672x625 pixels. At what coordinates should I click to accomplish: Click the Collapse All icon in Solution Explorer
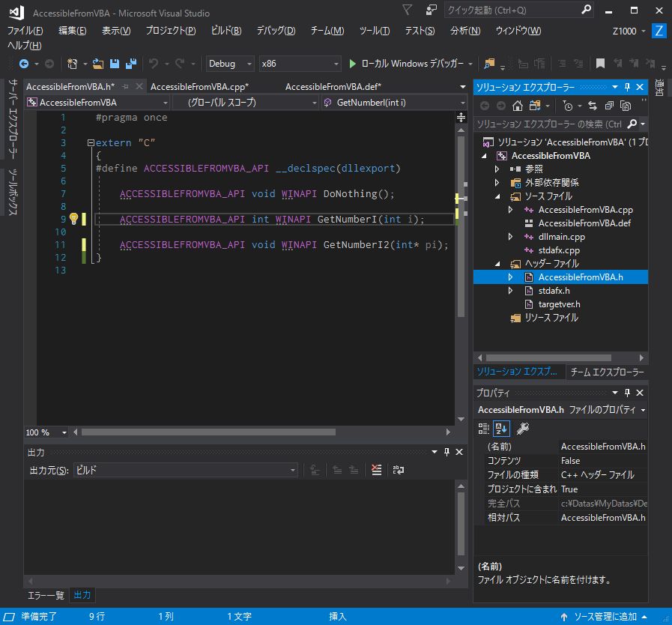(x=609, y=106)
